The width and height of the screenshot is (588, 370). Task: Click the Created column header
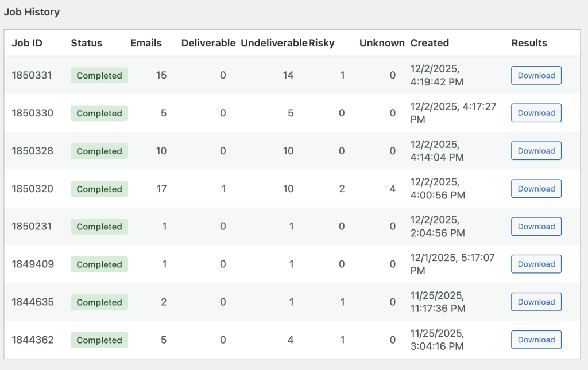[x=430, y=43]
